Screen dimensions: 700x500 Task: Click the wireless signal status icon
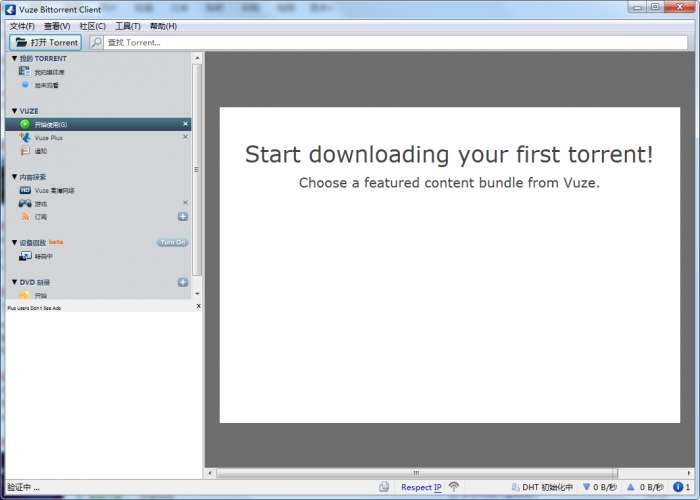coord(454,487)
